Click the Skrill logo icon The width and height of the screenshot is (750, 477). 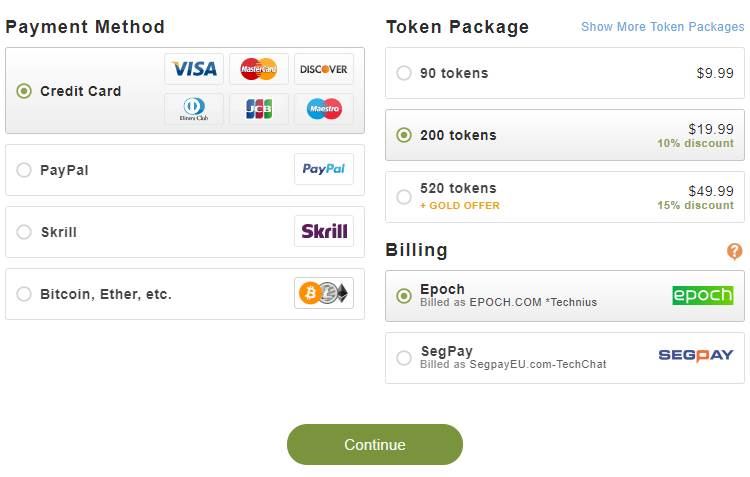pyautogui.click(x=324, y=231)
